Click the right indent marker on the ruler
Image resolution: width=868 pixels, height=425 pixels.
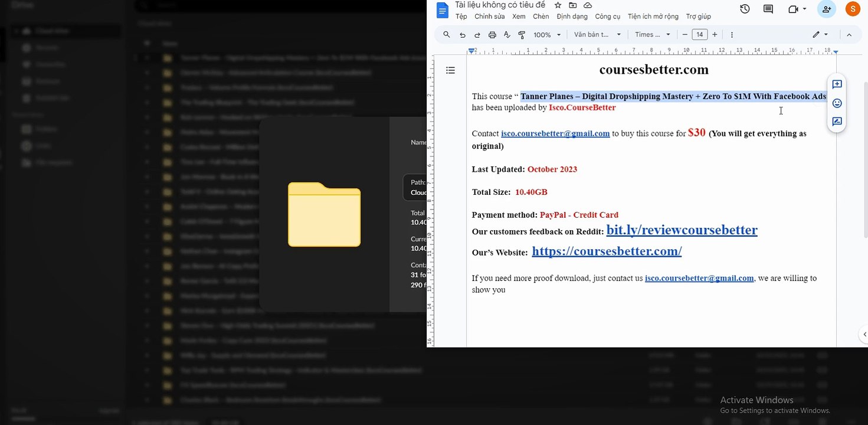[835, 52]
